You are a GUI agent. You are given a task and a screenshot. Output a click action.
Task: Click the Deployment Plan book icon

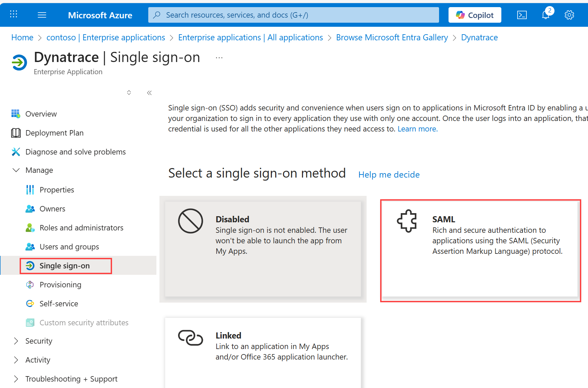(16, 133)
